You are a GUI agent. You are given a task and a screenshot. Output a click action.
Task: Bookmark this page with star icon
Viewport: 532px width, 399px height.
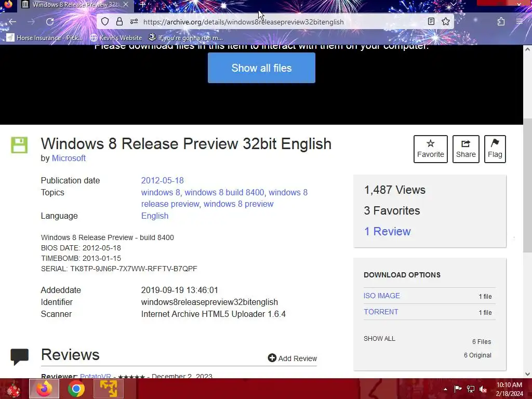[446, 22]
